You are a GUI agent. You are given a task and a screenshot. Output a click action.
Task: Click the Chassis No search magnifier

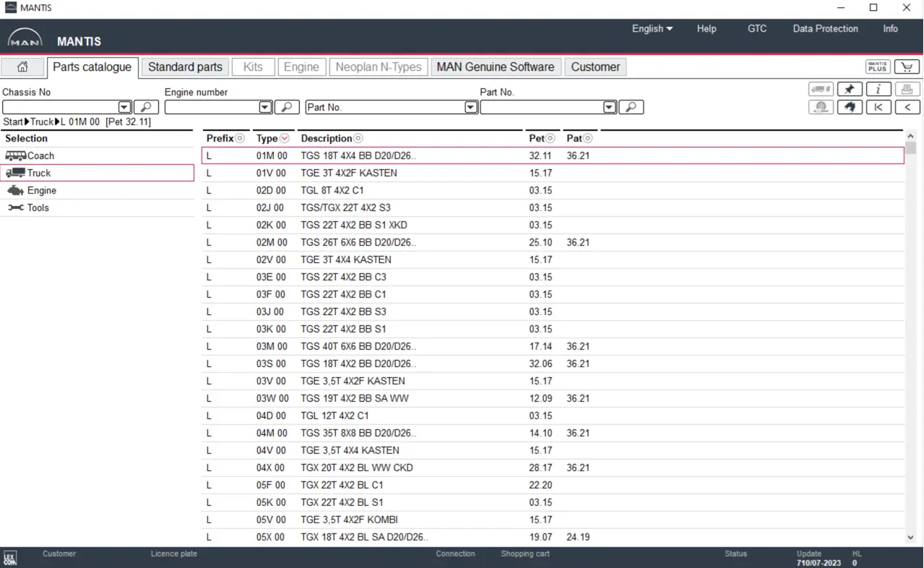tap(146, 107)
